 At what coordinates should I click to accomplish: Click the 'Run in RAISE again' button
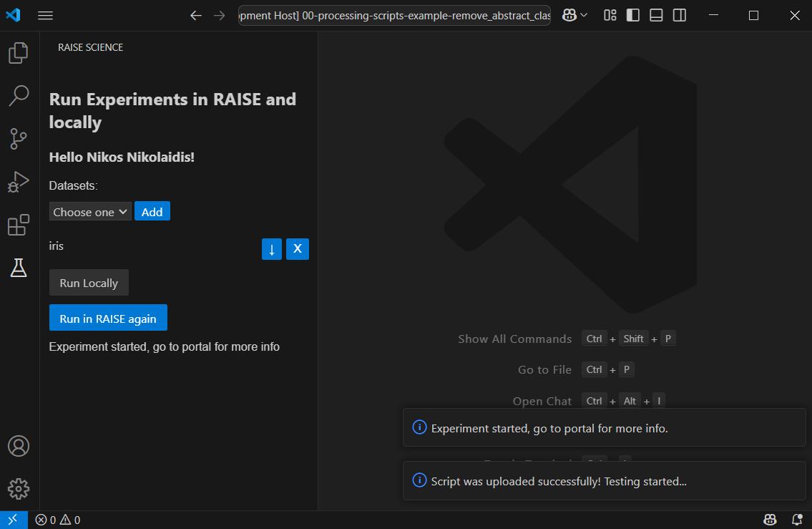(x=108, y=318)
